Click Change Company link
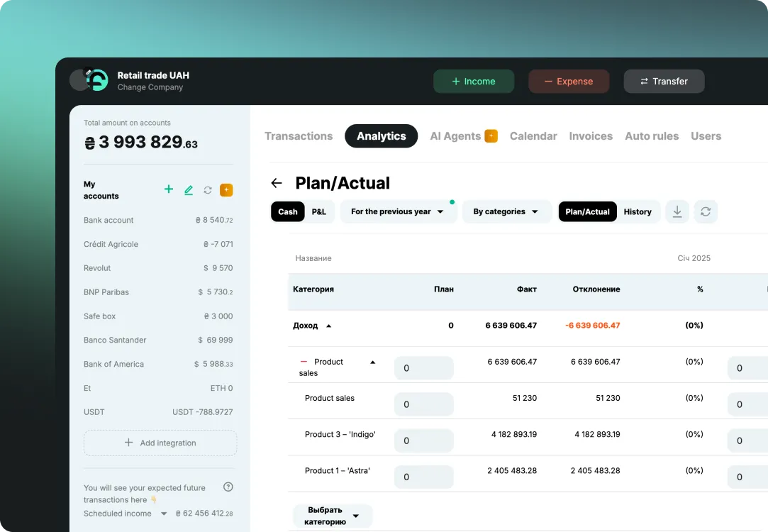Viewport: 768px width, 532px height. 150,87
